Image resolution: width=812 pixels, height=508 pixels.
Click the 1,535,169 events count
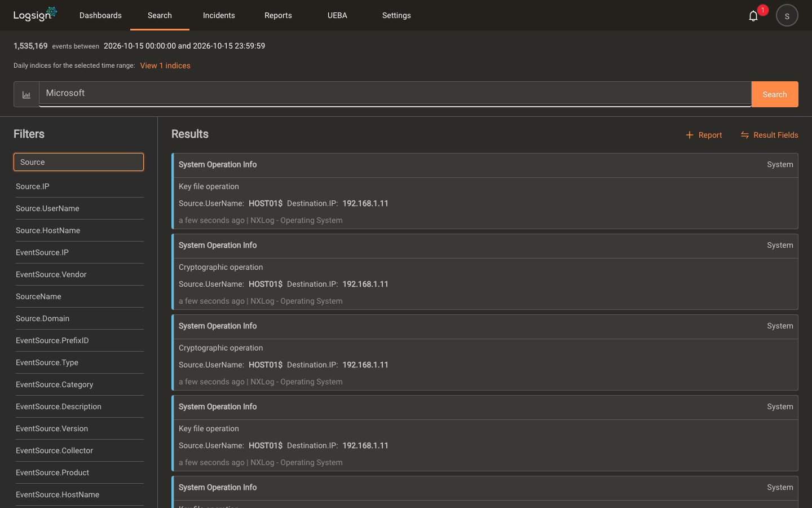(x=30, y=46)
